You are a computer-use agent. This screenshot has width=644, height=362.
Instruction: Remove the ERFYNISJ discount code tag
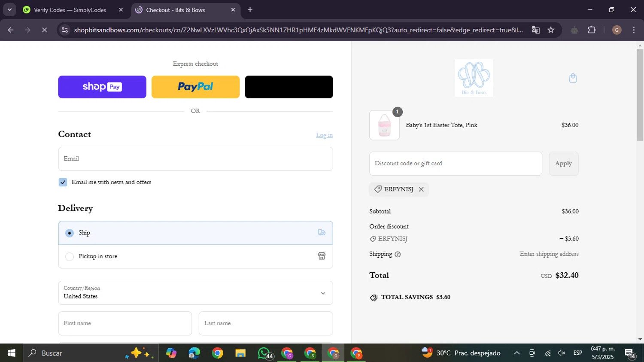[421, 189]
